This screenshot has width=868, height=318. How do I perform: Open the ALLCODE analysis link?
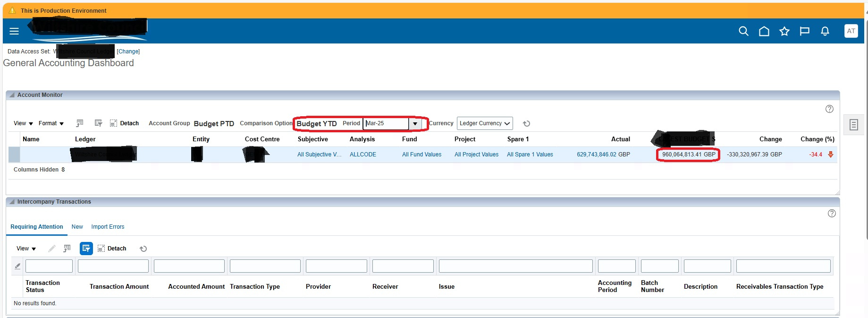pyautogui.click(x=363, y=155)
